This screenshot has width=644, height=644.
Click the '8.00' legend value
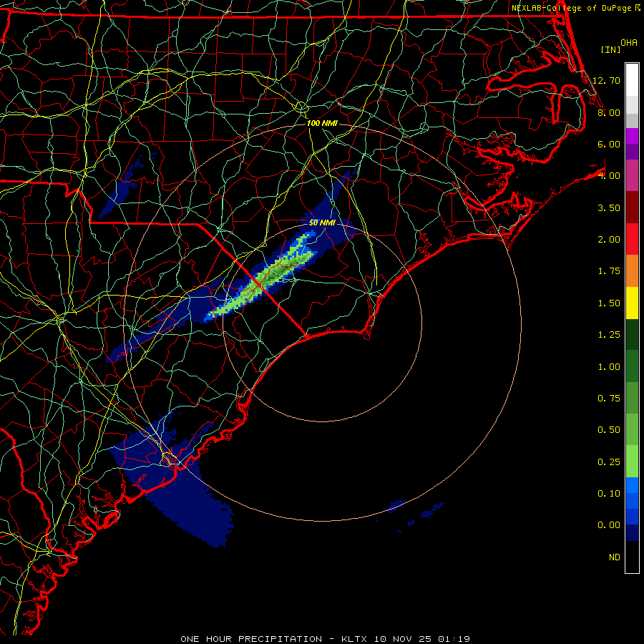(x=609, y=112)
